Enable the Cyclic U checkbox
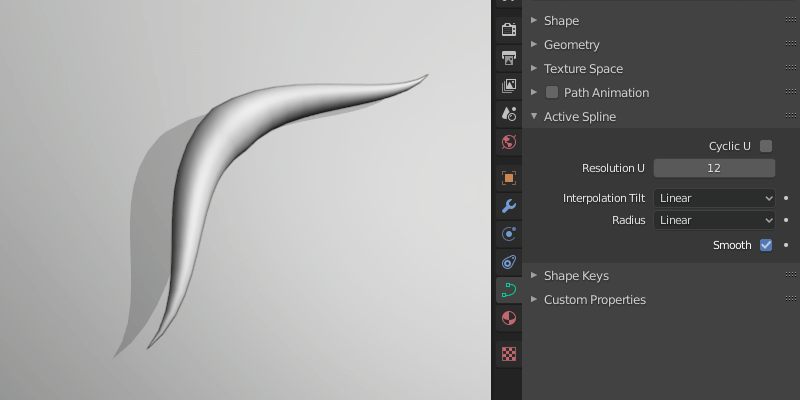 [x=766, y=146]
